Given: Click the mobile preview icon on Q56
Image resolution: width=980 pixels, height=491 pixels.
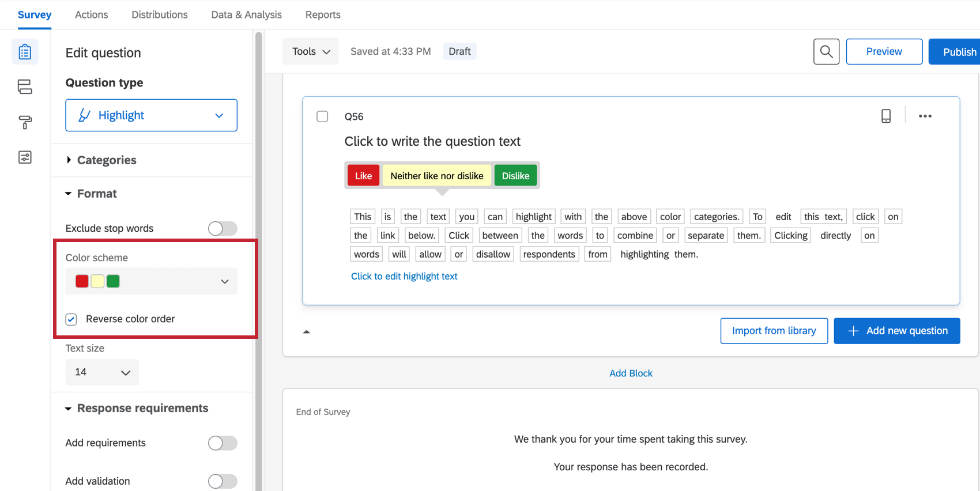Looking at the screenshot, I should (886, 116).
